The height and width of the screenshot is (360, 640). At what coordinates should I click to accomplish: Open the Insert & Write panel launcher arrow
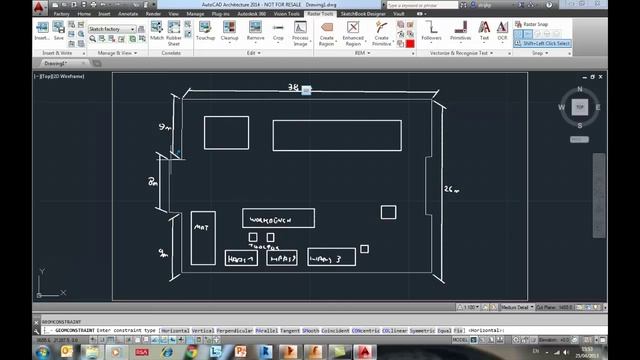84,53
